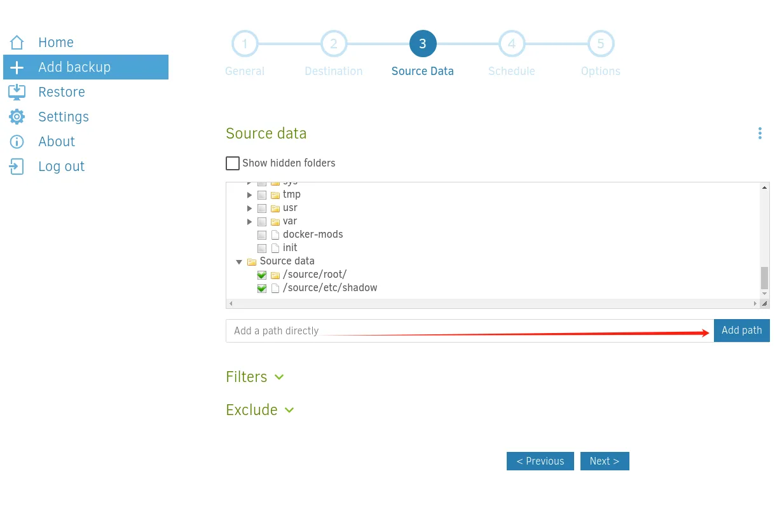The image size is (782, 532).
Task: Click the Next > button
Action: [605, 461]
